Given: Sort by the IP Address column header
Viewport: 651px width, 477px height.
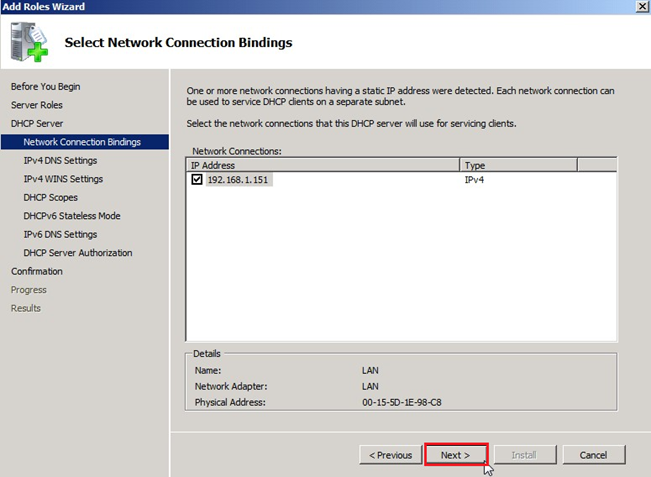Looking at the screenshot, I should point(323,165).
